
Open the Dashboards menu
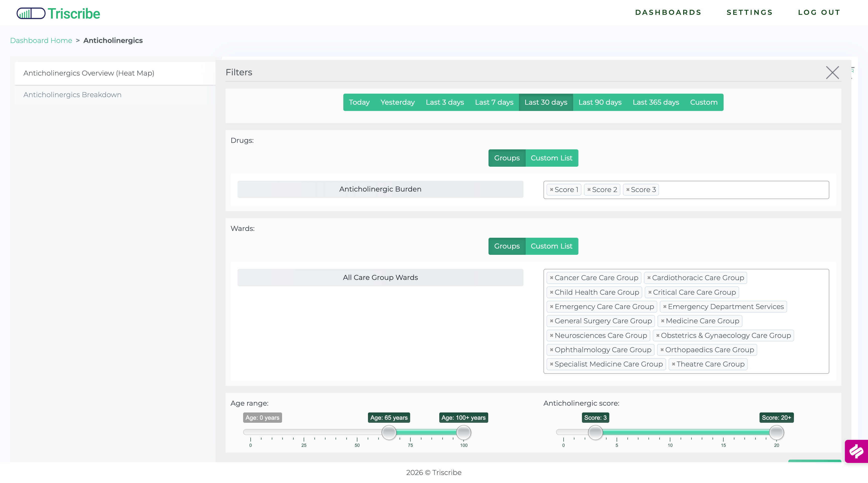668,13
